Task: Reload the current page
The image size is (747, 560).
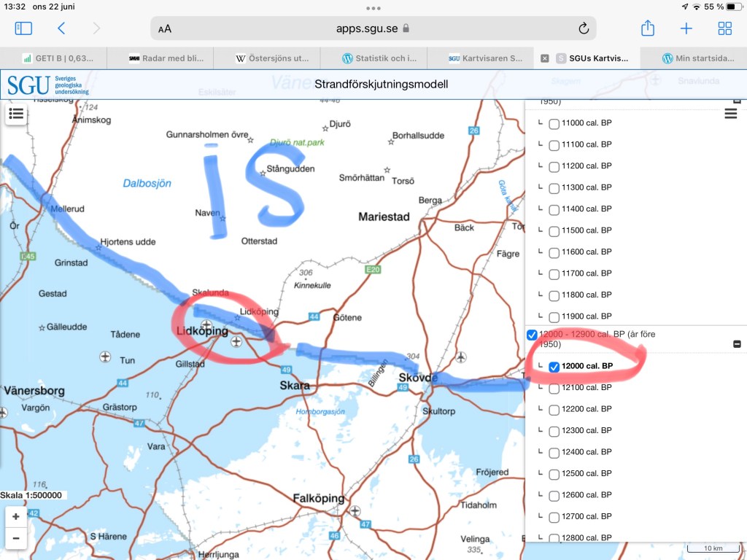Action: tap(583, 28)
